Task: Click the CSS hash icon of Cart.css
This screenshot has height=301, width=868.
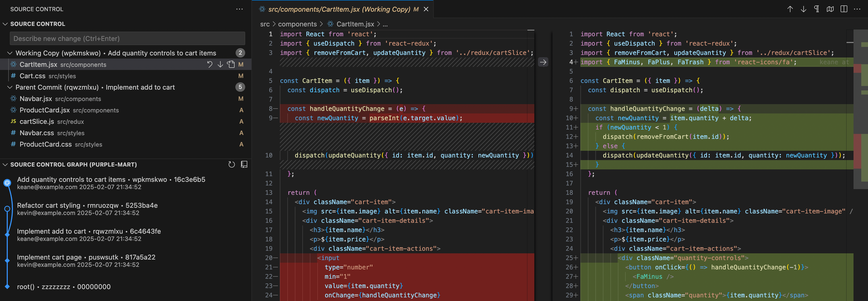Action: [13, 76]
